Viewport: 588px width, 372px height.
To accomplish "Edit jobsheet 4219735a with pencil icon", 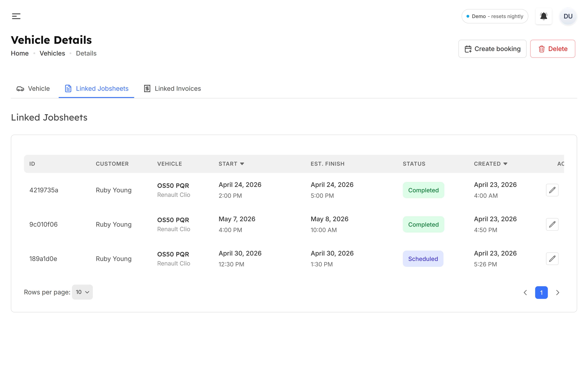I will point(552,190).
